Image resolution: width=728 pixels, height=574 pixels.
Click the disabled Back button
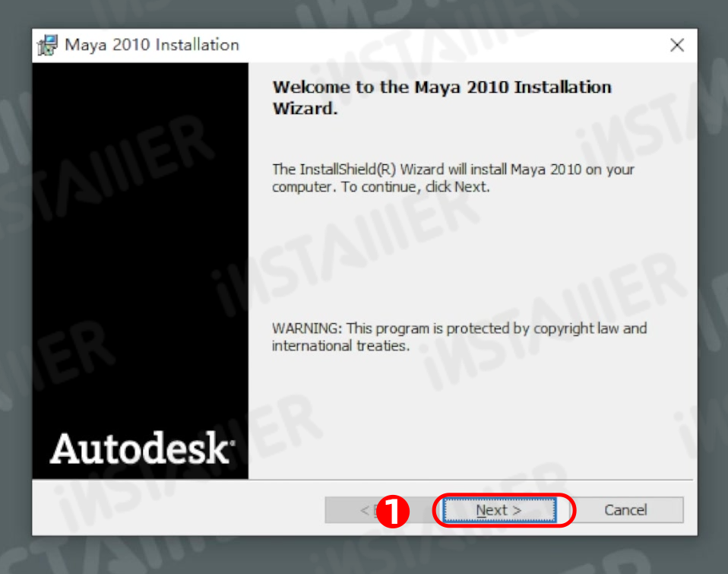(381, 510)
